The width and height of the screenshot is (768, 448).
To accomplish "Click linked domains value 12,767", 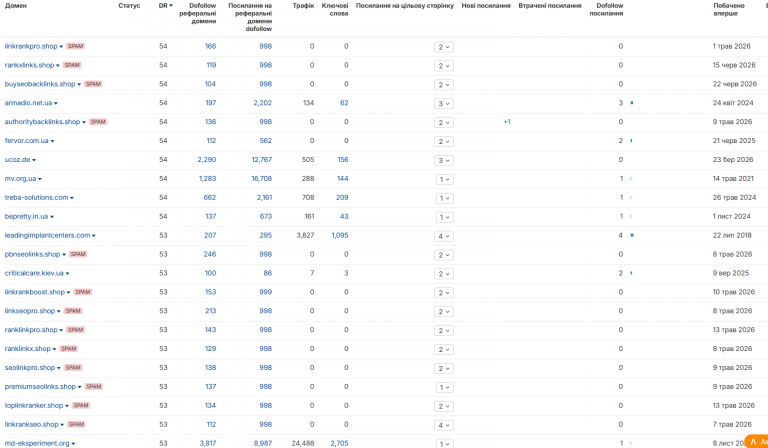I will tap(262, 160).
